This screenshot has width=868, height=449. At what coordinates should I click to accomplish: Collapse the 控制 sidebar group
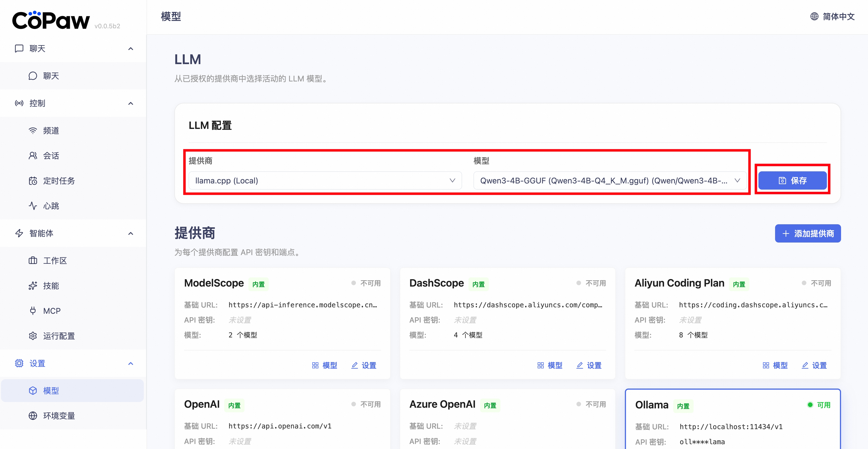pos(131,103)
